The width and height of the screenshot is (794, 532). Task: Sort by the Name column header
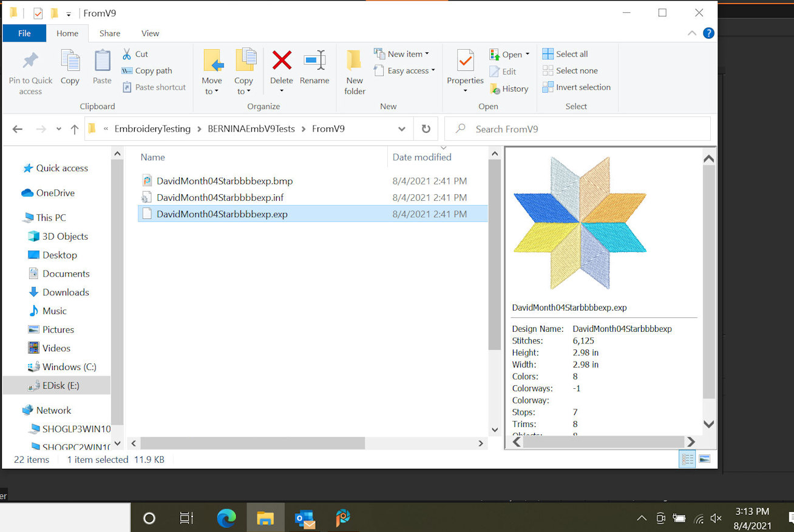coord(153,157)
